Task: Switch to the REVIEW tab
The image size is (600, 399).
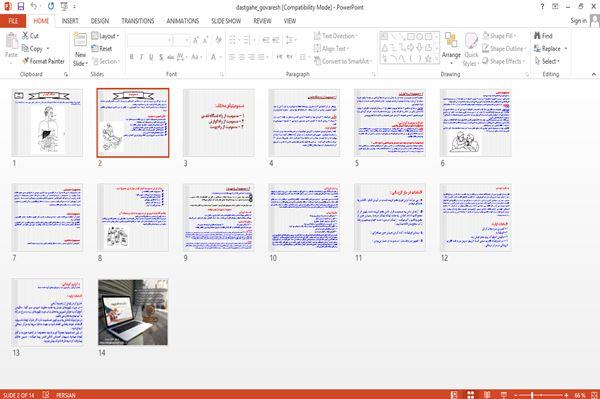Action: click(x=262, y=21)
